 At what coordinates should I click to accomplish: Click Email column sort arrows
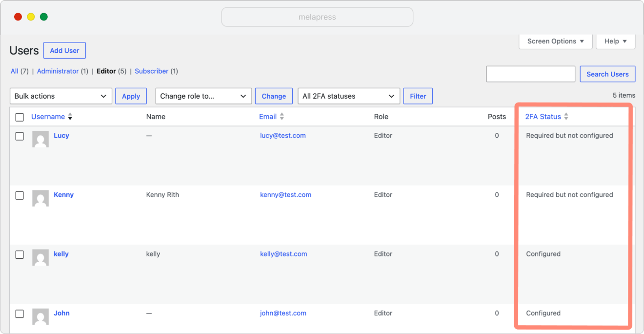tap(282, 117)
